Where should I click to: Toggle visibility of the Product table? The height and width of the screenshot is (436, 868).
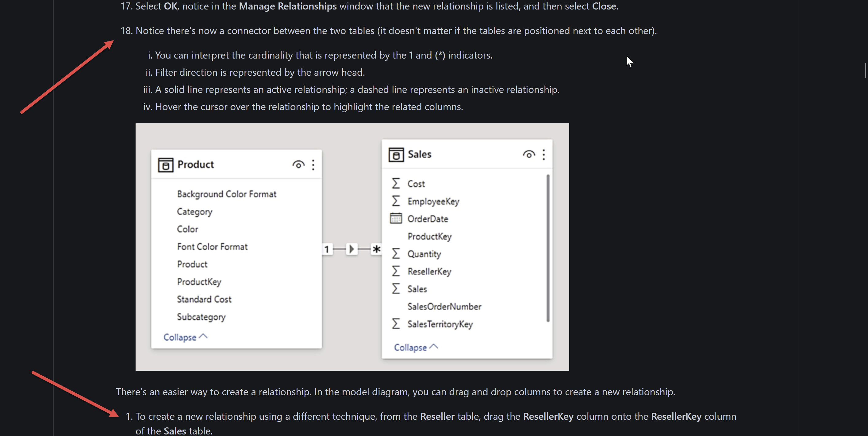(x=298, y=165)
